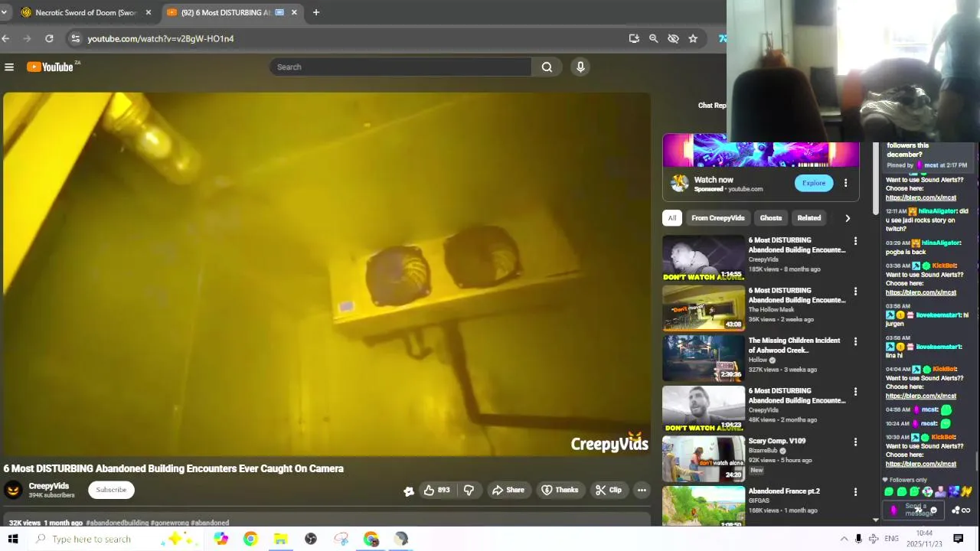Open menu for Missing Children Incident video
The width and height of the screenshot is (980, 551).
tap(855, 342)
